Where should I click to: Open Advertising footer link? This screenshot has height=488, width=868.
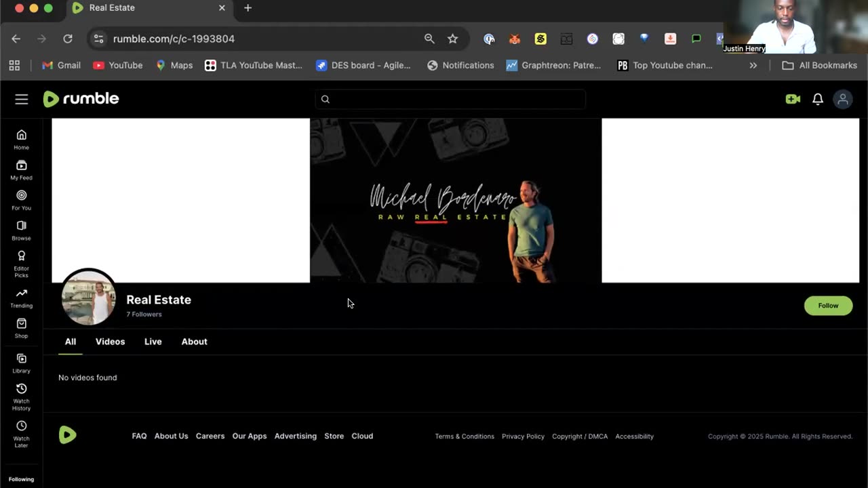[x=296, y=436]
